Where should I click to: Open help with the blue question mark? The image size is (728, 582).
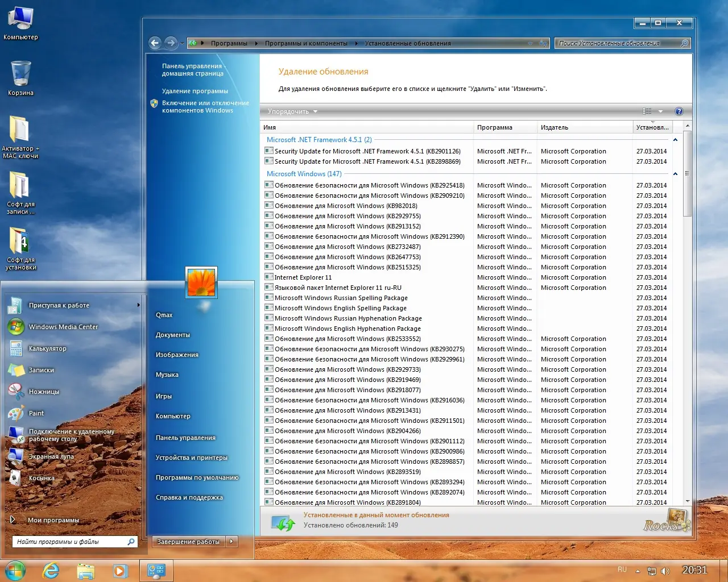(679, 111)
